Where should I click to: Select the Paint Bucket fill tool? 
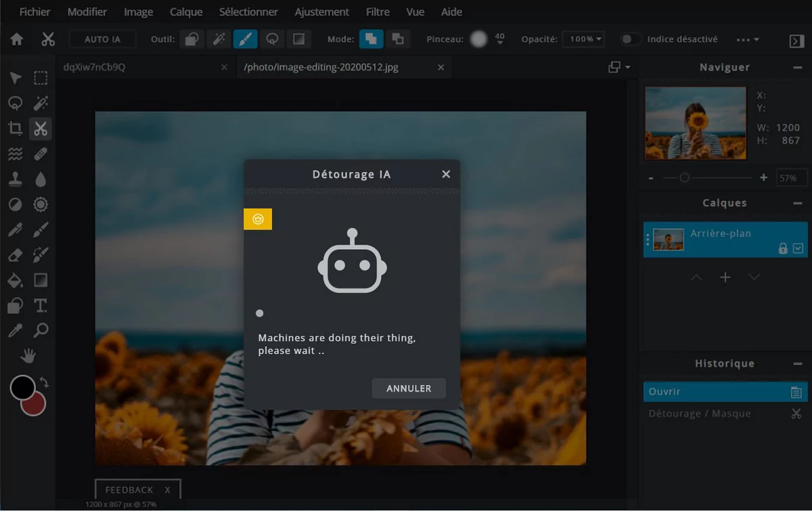click(x=16, y=280)
